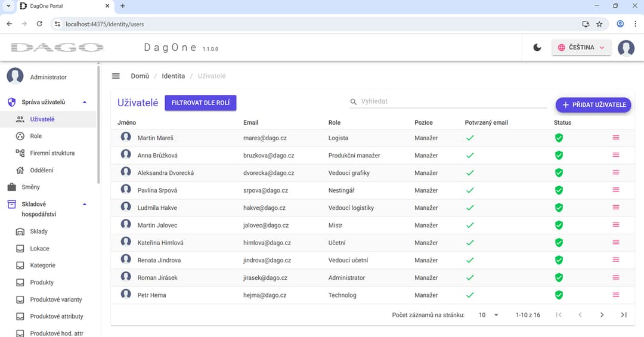
Task: Select the Vedoucí logistiky role cell
Action: point(351,208)
